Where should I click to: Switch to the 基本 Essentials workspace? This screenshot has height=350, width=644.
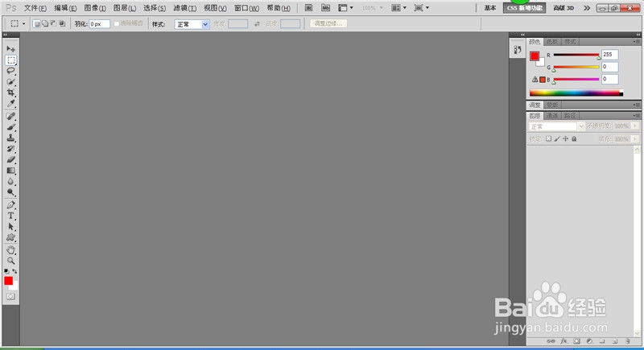(x=490, y=8)
